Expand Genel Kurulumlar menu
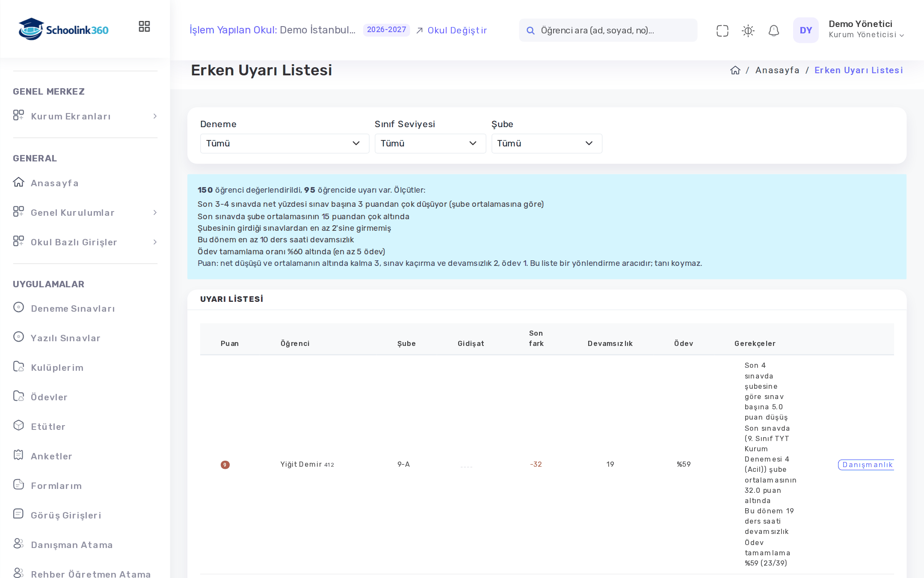The width and height of the screenshot is (924, 578). 85,212
